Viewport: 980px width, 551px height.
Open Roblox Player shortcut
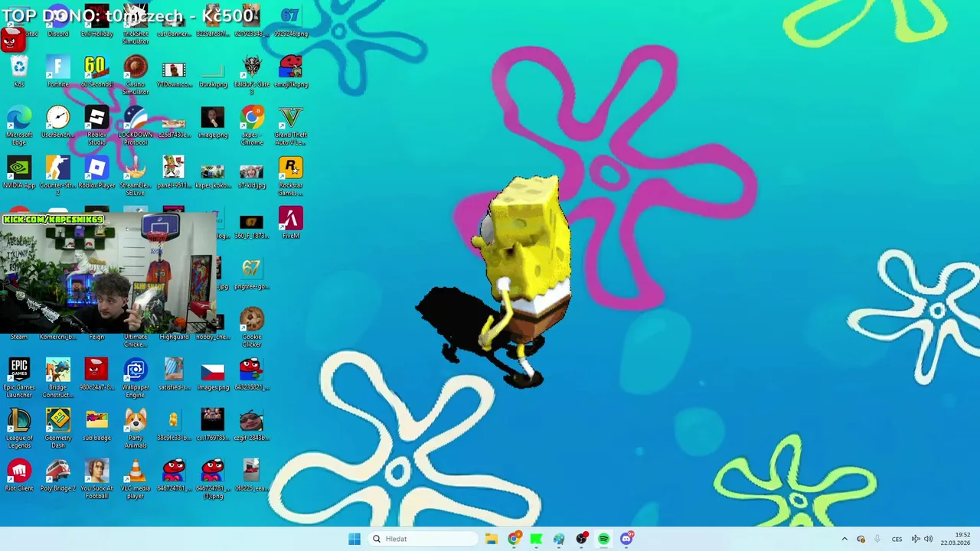click(x=96, y=171)
